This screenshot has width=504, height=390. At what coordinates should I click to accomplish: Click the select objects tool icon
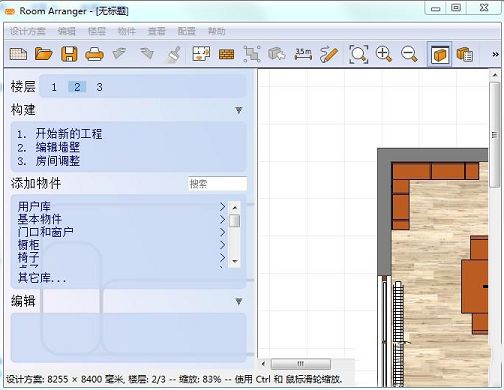pyautogui.click(x=252, y=54)
